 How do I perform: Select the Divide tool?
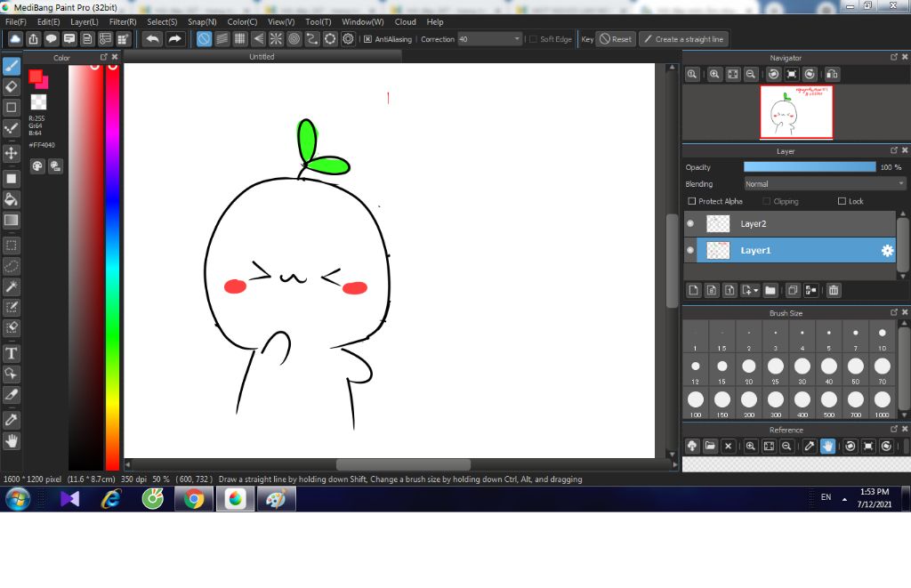click(11, 394)
